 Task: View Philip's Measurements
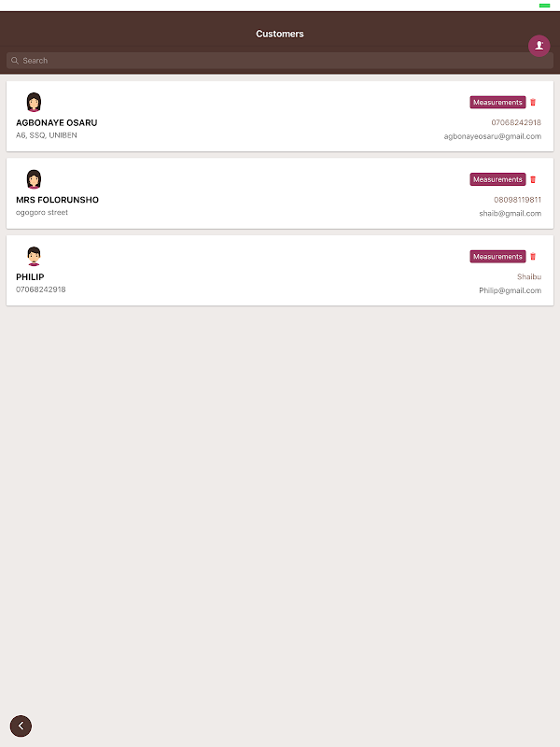(x=497, y=257)
